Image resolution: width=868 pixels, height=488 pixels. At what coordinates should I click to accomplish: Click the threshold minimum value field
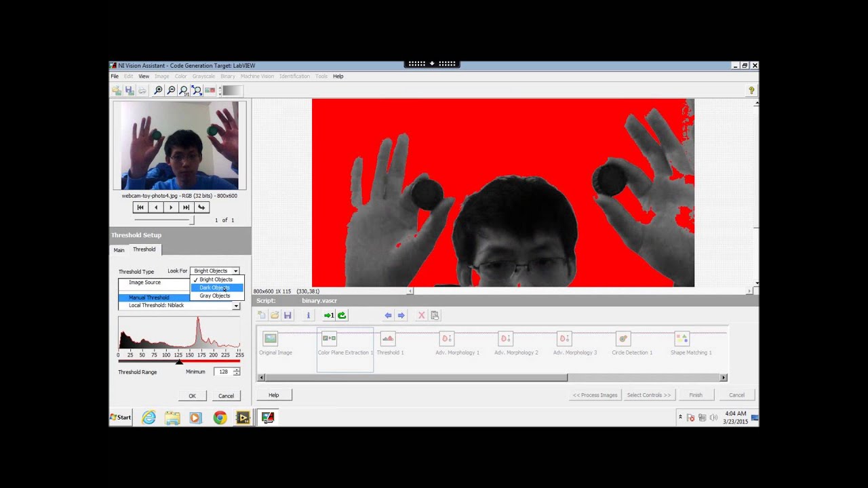223,372
